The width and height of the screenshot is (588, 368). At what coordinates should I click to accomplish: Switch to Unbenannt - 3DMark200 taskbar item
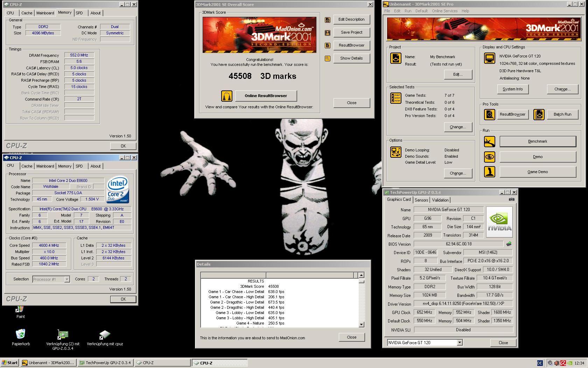[48, 363]
